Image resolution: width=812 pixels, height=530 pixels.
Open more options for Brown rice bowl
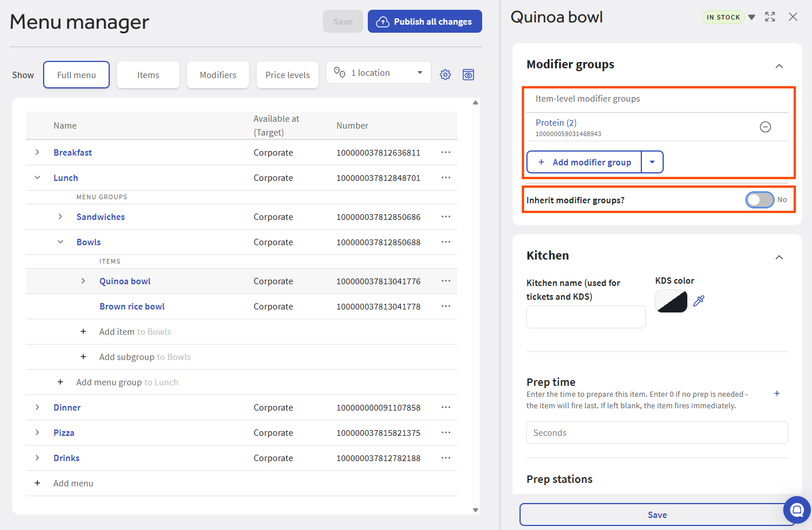coord(445,307)
